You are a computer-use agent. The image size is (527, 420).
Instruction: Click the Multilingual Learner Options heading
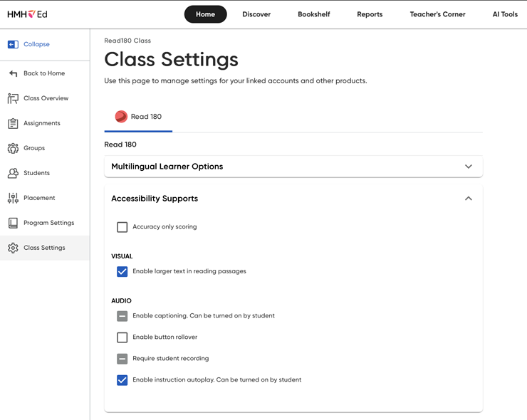[x=167, y=167]
